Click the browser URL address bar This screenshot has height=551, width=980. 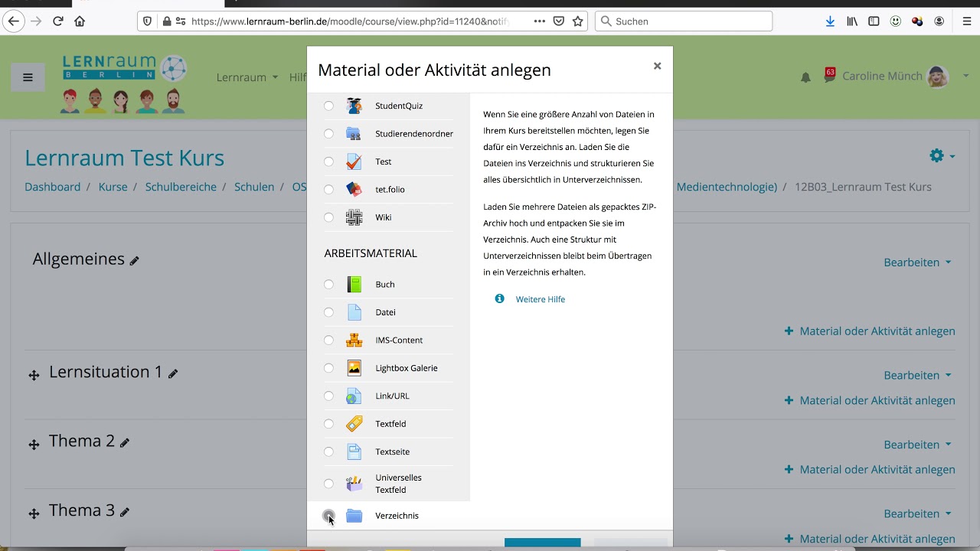point(349,21)
